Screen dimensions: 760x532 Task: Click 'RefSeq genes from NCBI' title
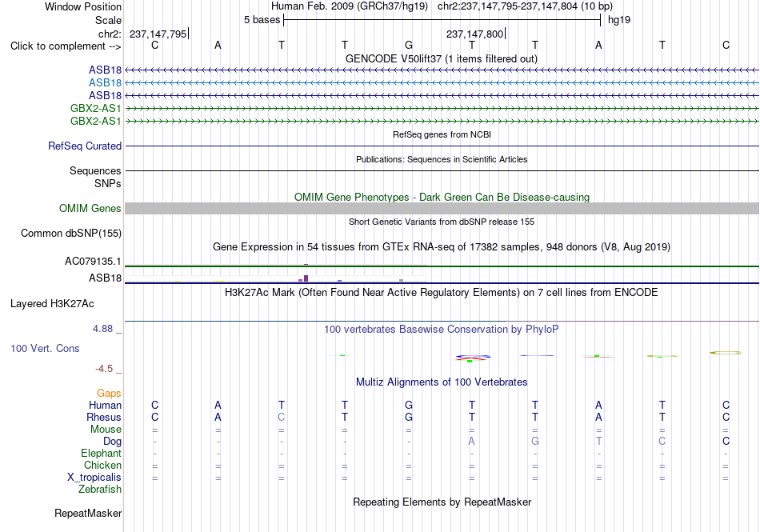tap(442, 134)
